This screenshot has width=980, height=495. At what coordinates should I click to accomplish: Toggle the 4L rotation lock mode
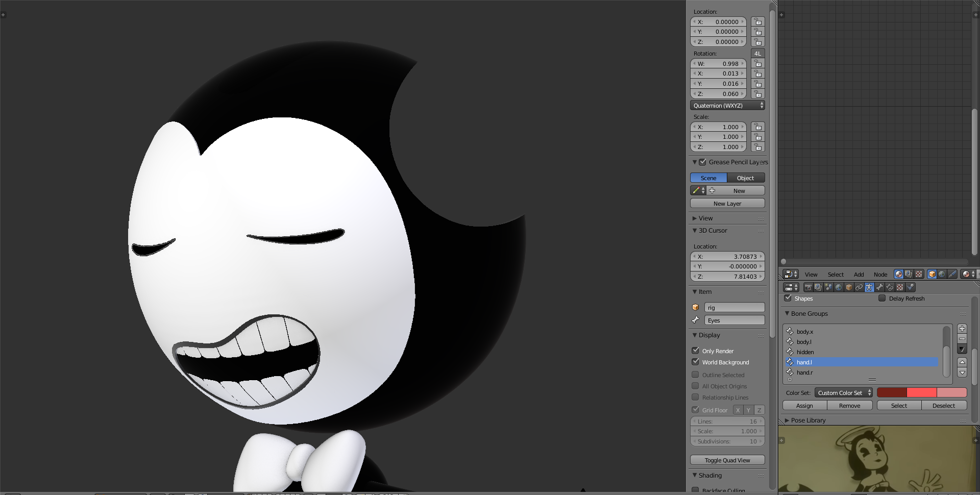coord(758,54)
